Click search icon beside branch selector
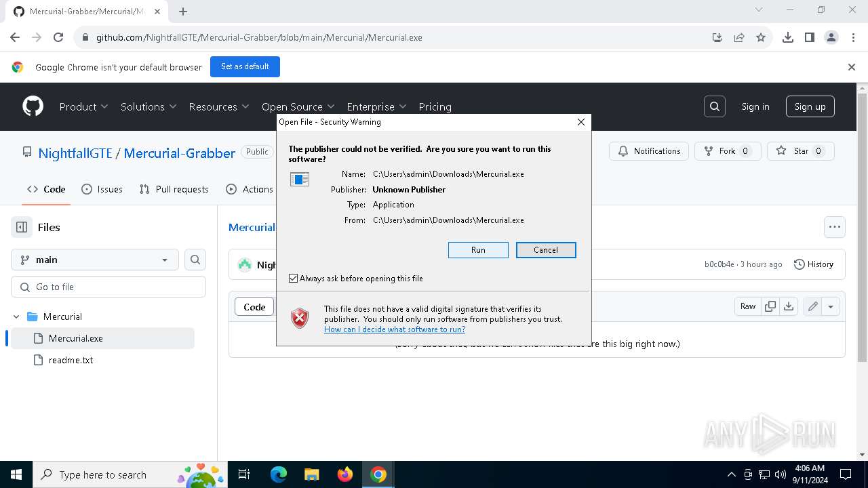This screenshot has width=868, height=488. (x=195, y=260)
